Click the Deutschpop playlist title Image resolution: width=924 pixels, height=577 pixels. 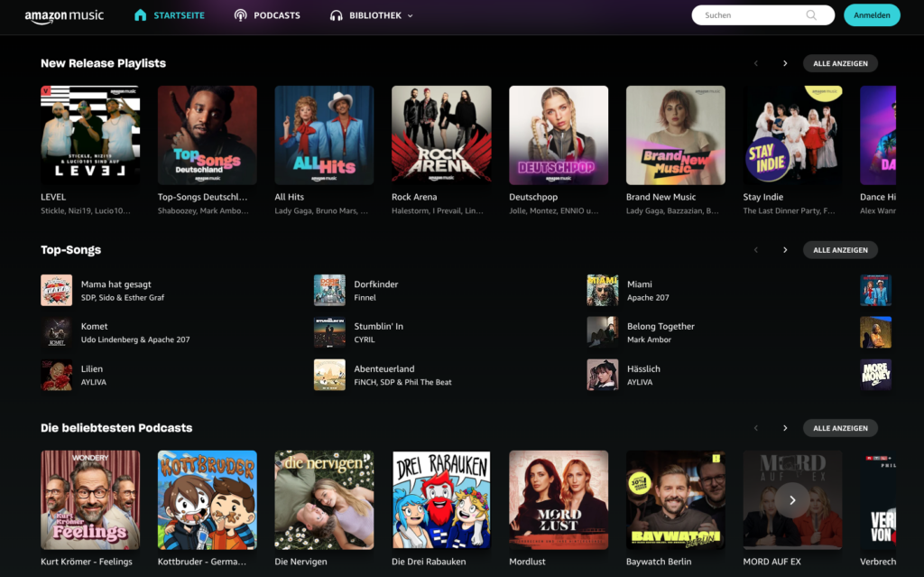pos(533,197)
